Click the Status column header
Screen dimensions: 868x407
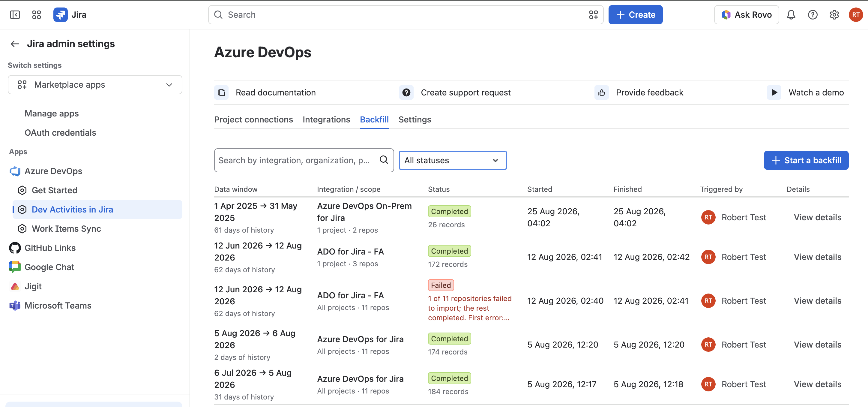pos(438,189)
